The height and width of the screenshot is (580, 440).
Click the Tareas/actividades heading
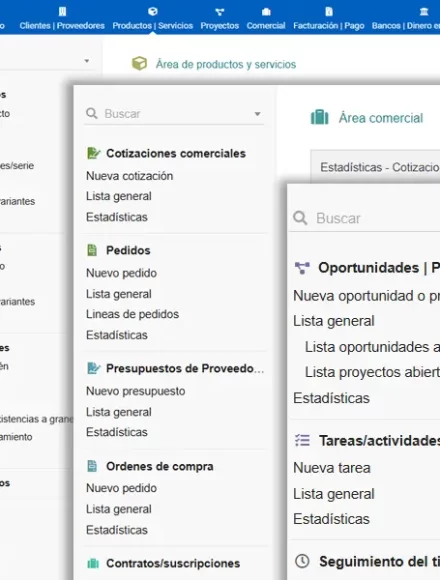[379, 441]
